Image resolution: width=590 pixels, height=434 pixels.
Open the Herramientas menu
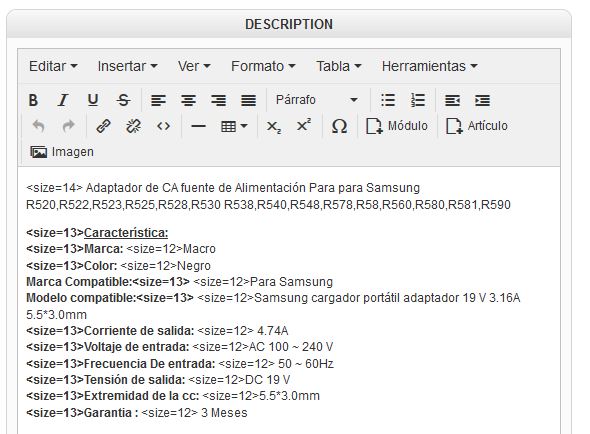coord(430,66)
